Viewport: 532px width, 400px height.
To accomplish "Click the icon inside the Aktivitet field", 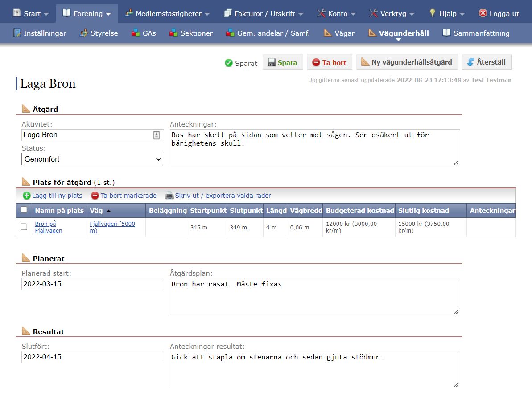I will point(157,135).
